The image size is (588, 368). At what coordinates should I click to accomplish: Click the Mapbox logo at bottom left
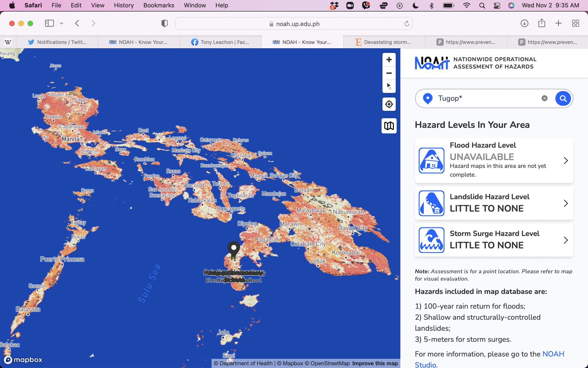pos(23,360)
